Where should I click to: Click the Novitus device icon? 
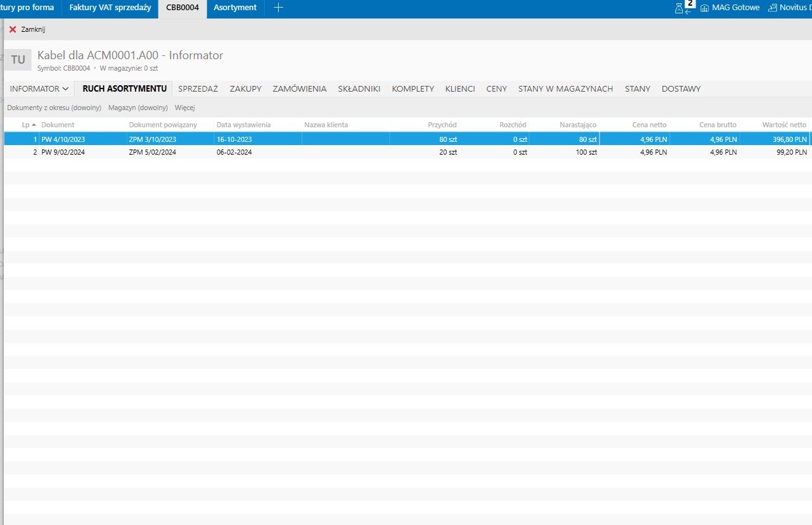[773, 8]
